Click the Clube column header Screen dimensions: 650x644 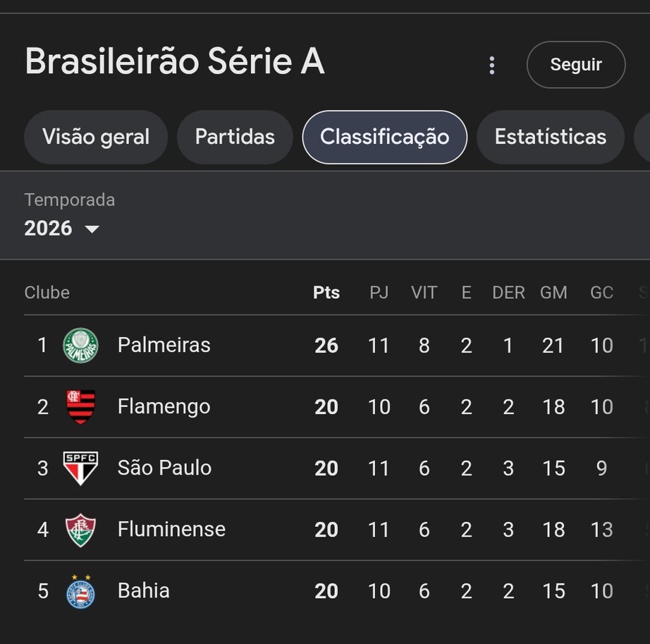pos(47,293)
